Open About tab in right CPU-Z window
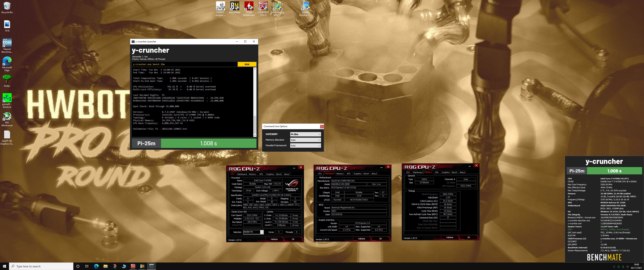The image size is (644, 270). (462, 172)
